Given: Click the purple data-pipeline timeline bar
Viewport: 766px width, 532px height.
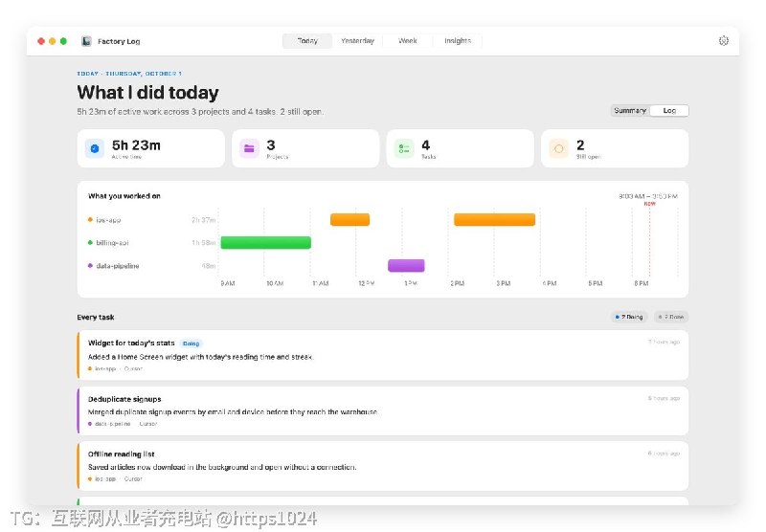Looking at the screenshot, I should point(406,265).
